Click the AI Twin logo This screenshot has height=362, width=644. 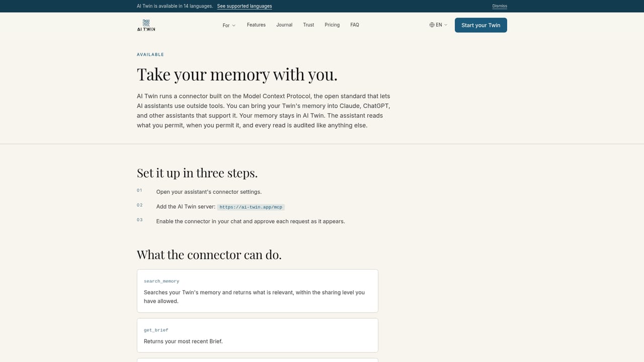[x=146, y=25]
